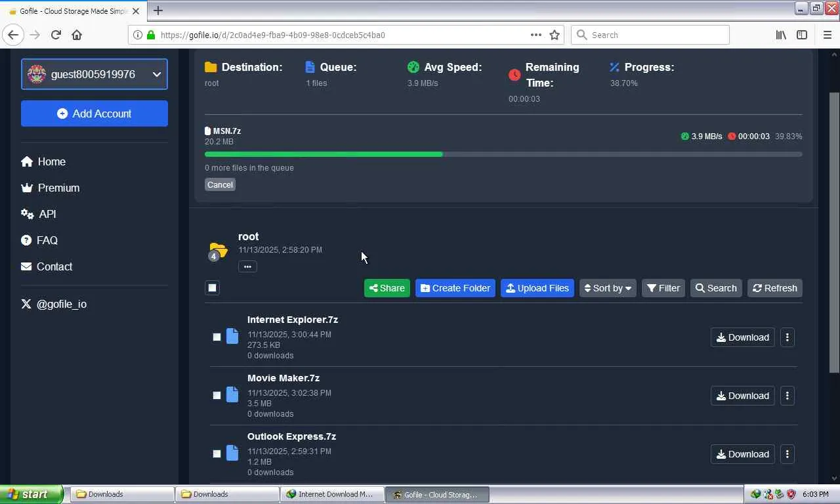Open the browser home page icon
840x504 pixels.
pos(77,35)
